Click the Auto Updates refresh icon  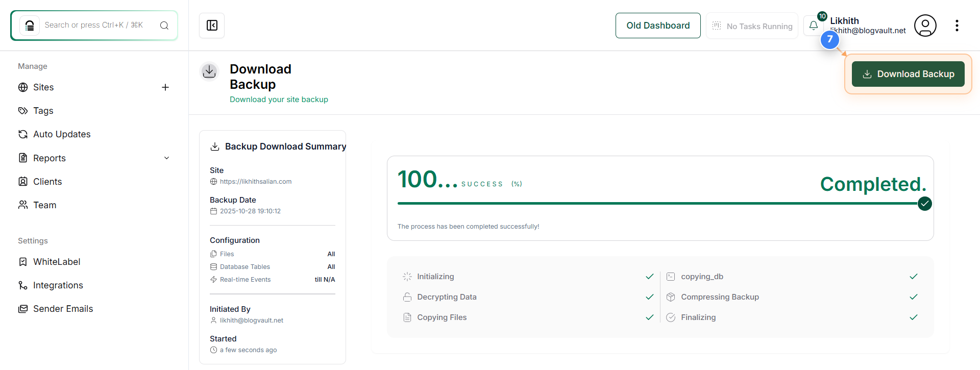pos(23,134)
